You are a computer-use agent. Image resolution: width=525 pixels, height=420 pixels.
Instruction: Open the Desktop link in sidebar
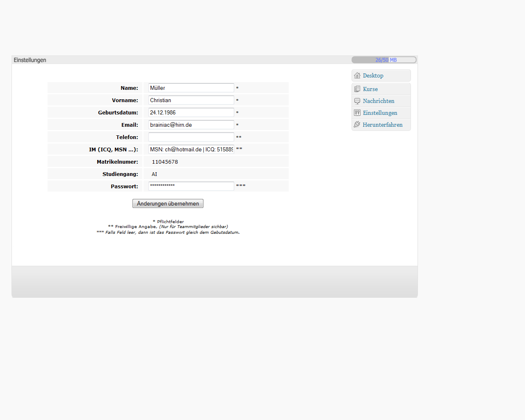click(373, 75)
